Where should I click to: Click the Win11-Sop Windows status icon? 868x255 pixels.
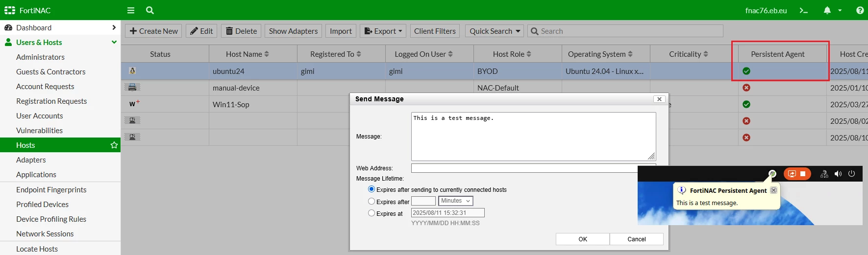pyautogui.click(x=134, y=104)
